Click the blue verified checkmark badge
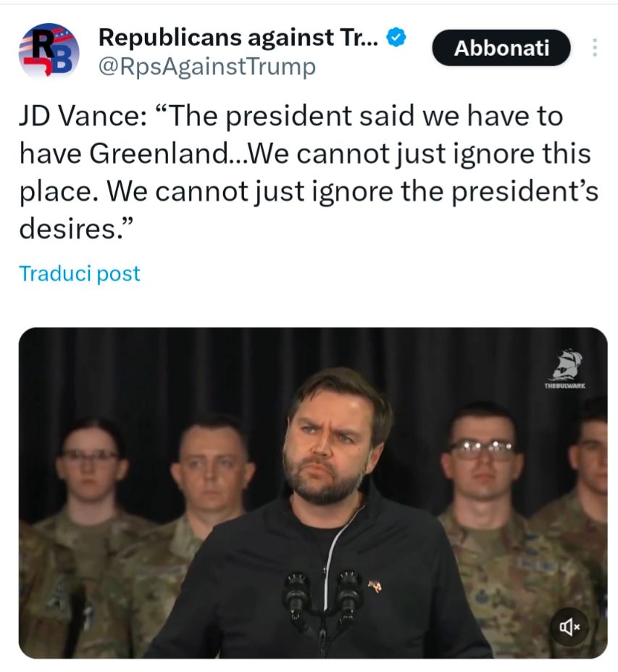The height and width of the screenshot is (672, 618). click(x=396, y=38)
